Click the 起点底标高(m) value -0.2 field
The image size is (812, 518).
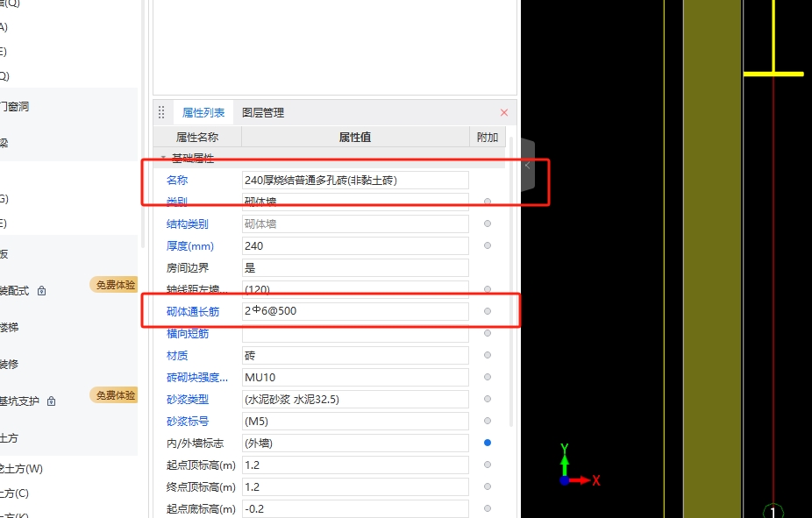tap(355, 508)
